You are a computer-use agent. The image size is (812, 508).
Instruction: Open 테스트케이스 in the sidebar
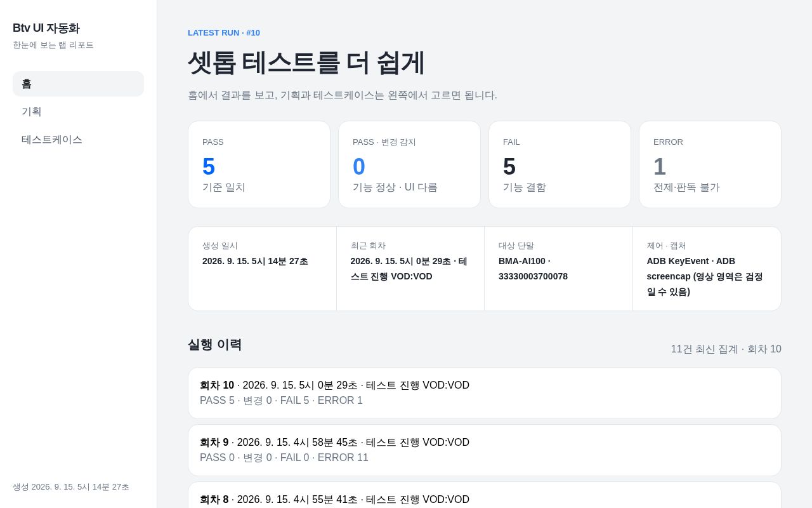point(78,140)
